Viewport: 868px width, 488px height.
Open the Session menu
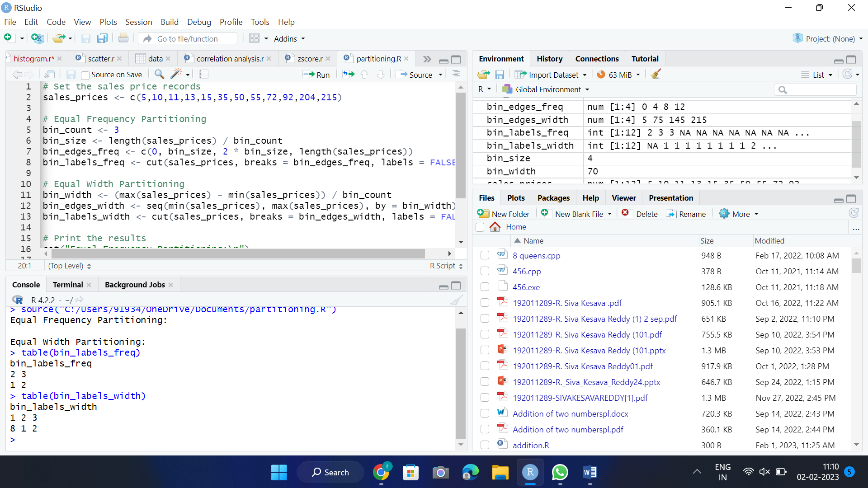pyautogui.click(x=138, y=22)
